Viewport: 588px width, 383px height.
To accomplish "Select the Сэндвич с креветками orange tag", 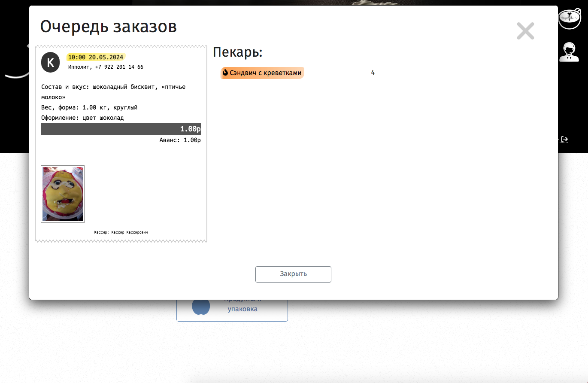I will tap(262, 73).
